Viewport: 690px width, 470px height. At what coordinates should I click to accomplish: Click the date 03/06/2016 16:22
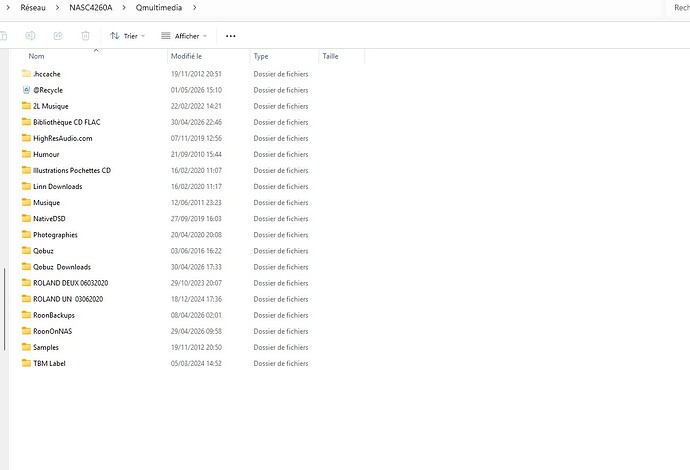click(x=196, y=251)
